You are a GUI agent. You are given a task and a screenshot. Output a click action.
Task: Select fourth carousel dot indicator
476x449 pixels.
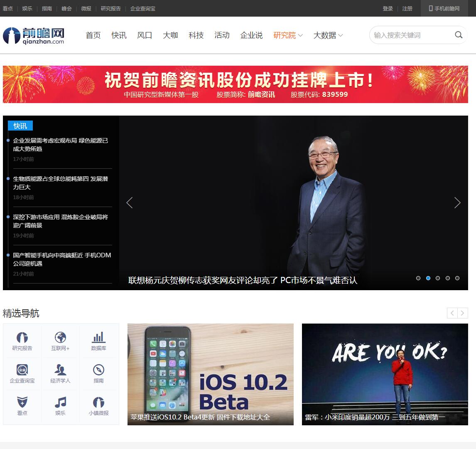tap(447, 278)
